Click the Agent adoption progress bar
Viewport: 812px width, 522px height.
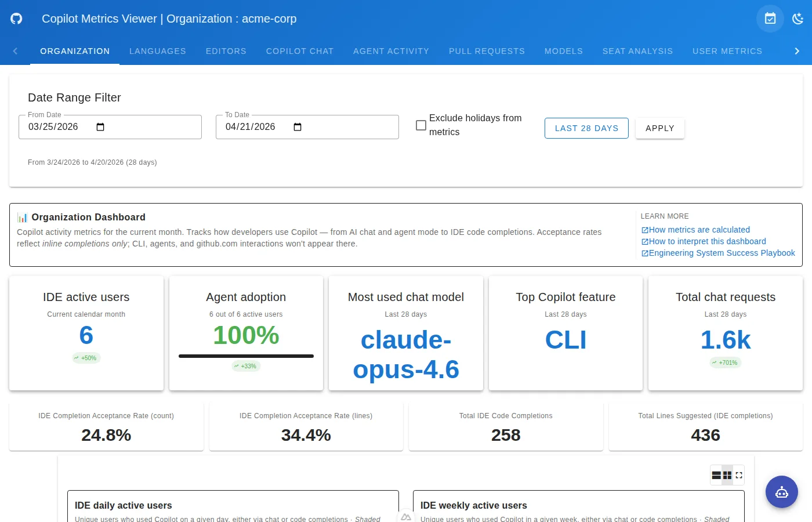(246, 356)
